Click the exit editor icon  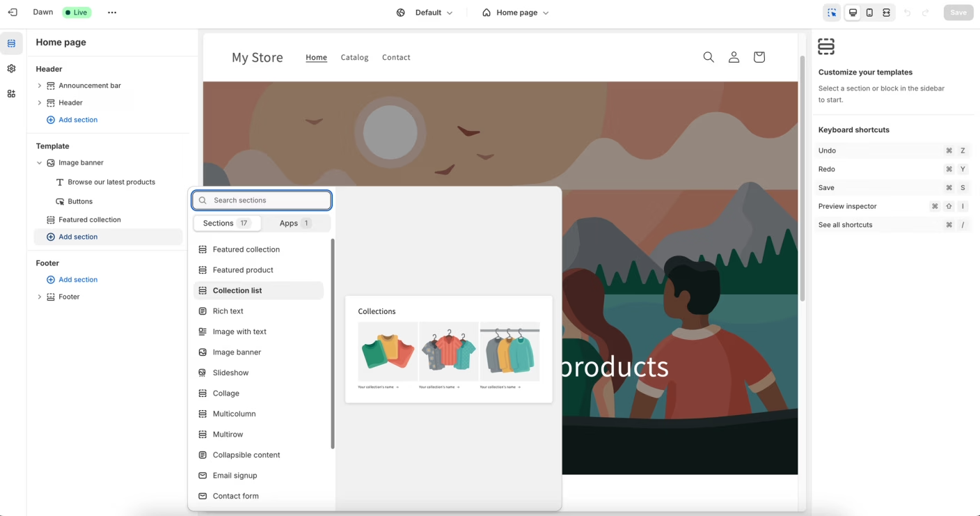[13, 13]
